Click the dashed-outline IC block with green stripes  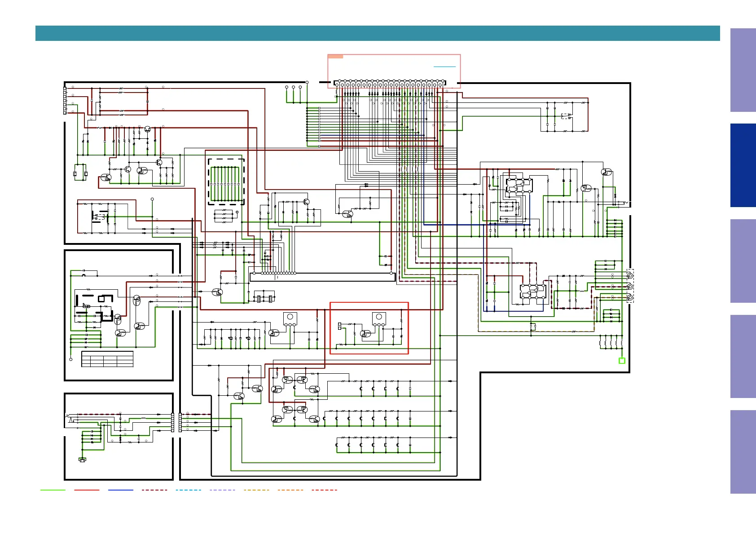point(226,181)
